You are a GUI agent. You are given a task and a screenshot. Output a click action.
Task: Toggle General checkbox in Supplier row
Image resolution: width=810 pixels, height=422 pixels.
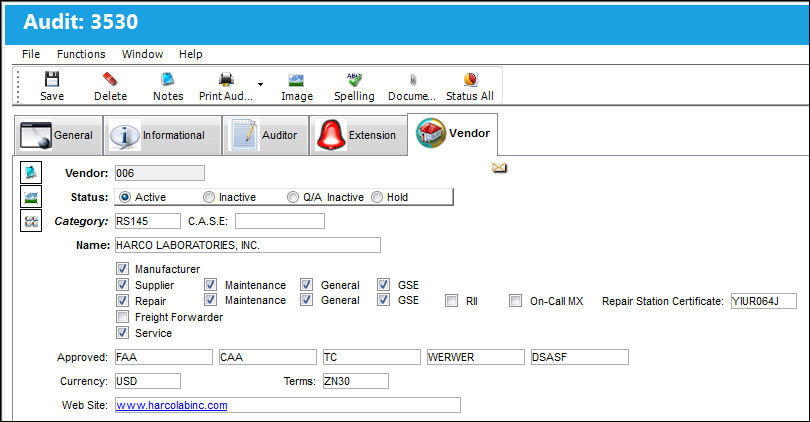coord(306,285)
